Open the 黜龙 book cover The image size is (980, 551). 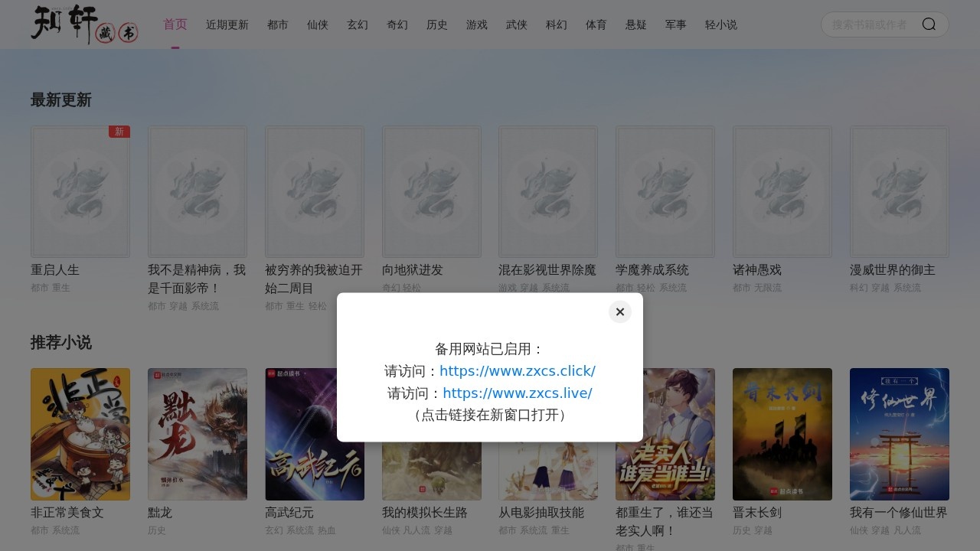click(x=198, y=434)
